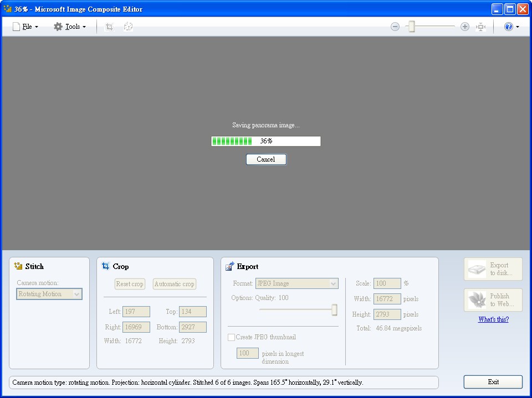The width and height of the screenshot is (532, 398).
Task: Click the zoom out minus icon
Action: 395,27
